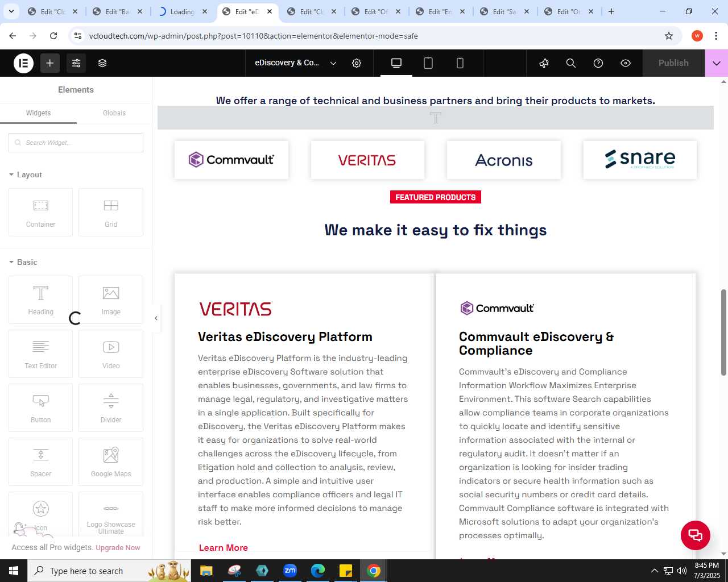Open Microsoft Edge from the taskbar
Viewport: 728px width, 582px height.
pos(318,571)
